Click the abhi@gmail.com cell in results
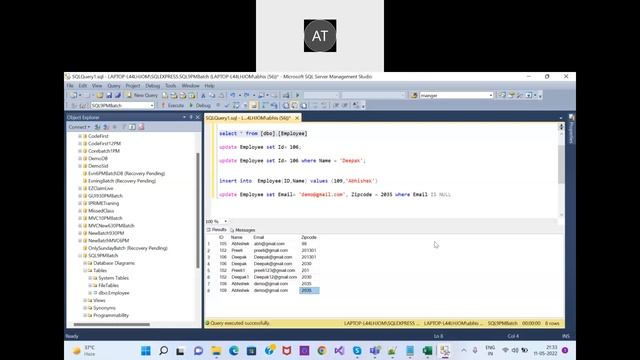The width and height of the screenshot is (640, 360). 269,244
